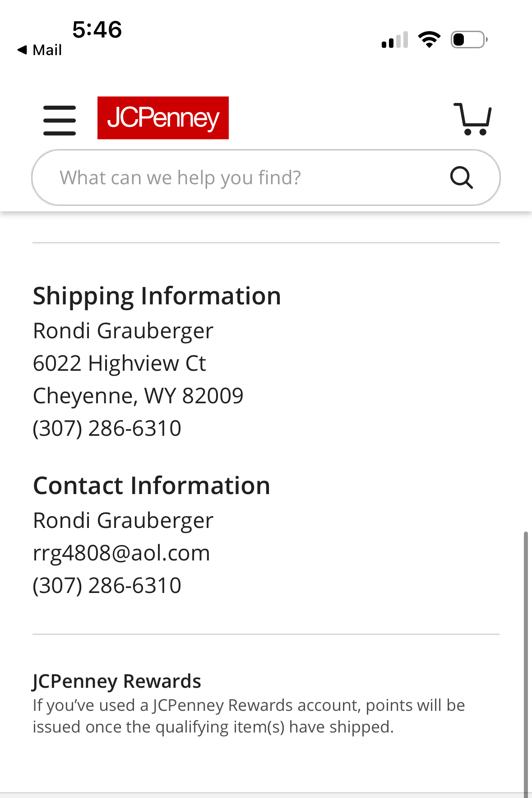Tap the email rrg4808@aol.com
The height and width of the screenshot is (798, 532).
coord(121,553)
